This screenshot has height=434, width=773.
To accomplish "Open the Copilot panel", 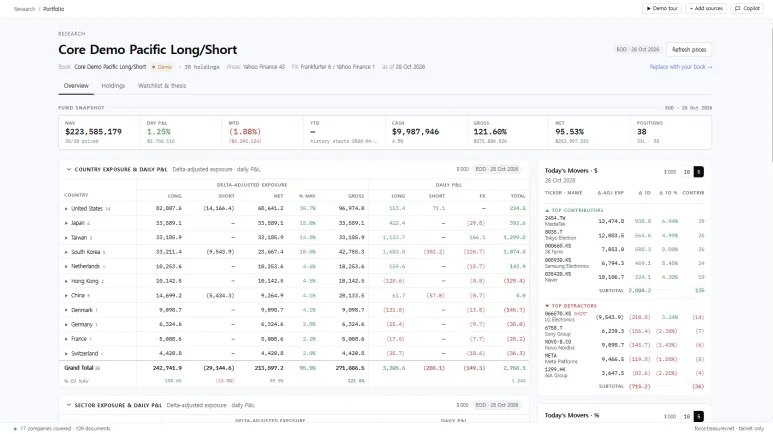I will tap(747, 8).
